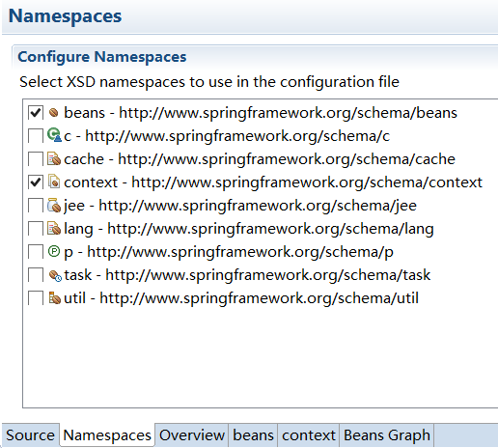
Task: Select the schema/util row text
Action: (241, 298)
